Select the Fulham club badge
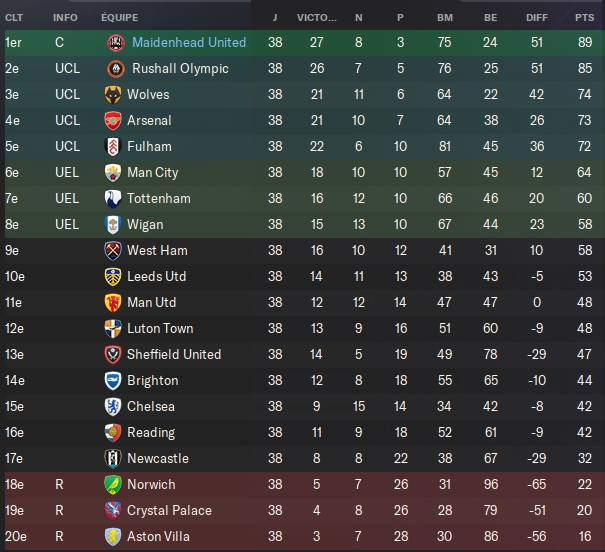This screenshot has width=605, height=552. (x=113, y=147)
